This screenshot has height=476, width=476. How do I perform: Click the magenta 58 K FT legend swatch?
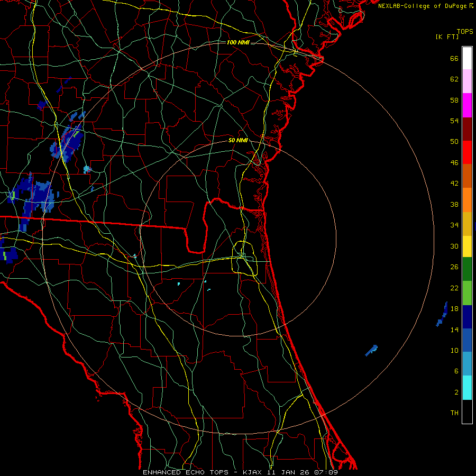click(x=467, y=105)
